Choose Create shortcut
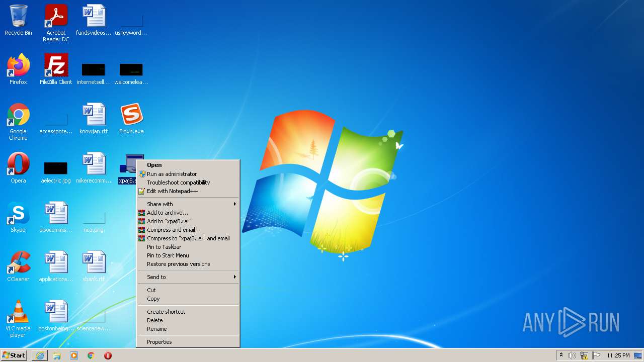 tap(188, 312)
